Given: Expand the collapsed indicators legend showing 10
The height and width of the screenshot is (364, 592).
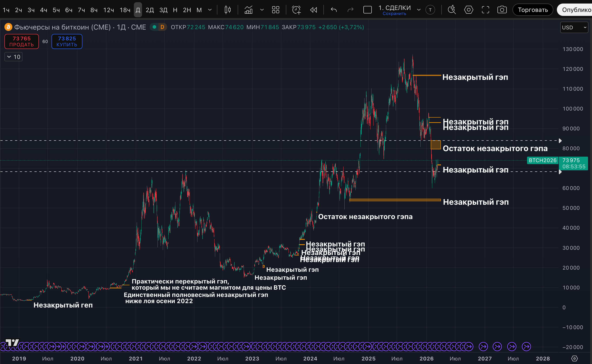Looking at the screenshot, I should coord(13,57).
